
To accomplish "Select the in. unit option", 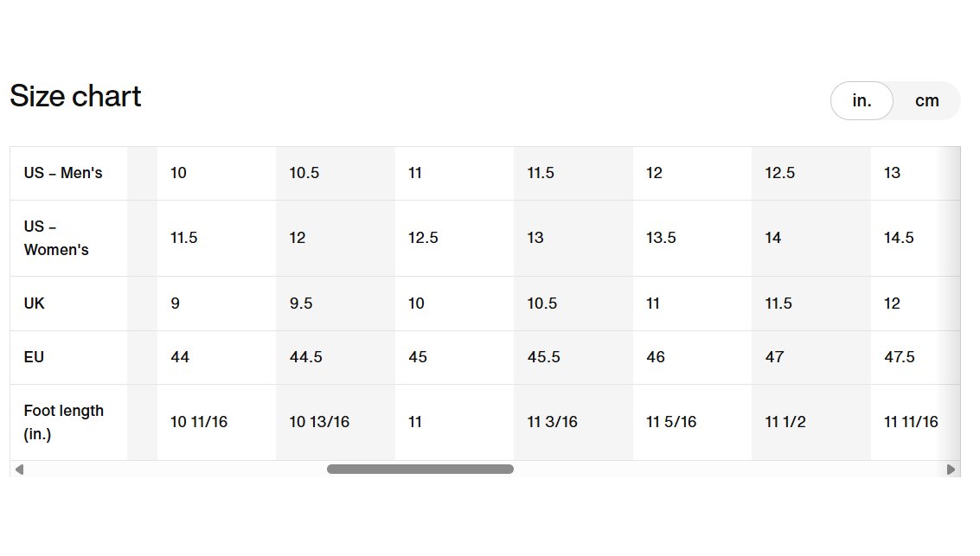I will [862, 100].
